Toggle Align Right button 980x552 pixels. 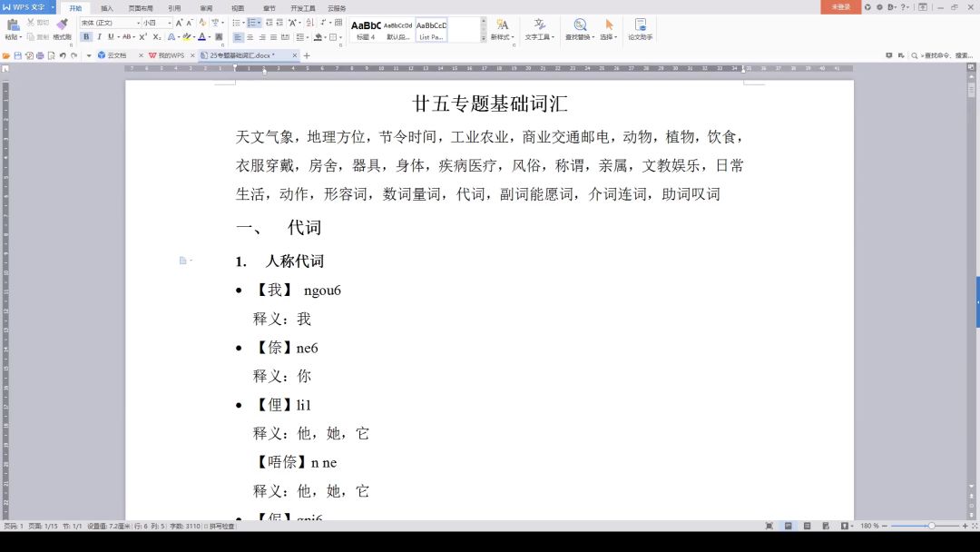tap(262, 37)
